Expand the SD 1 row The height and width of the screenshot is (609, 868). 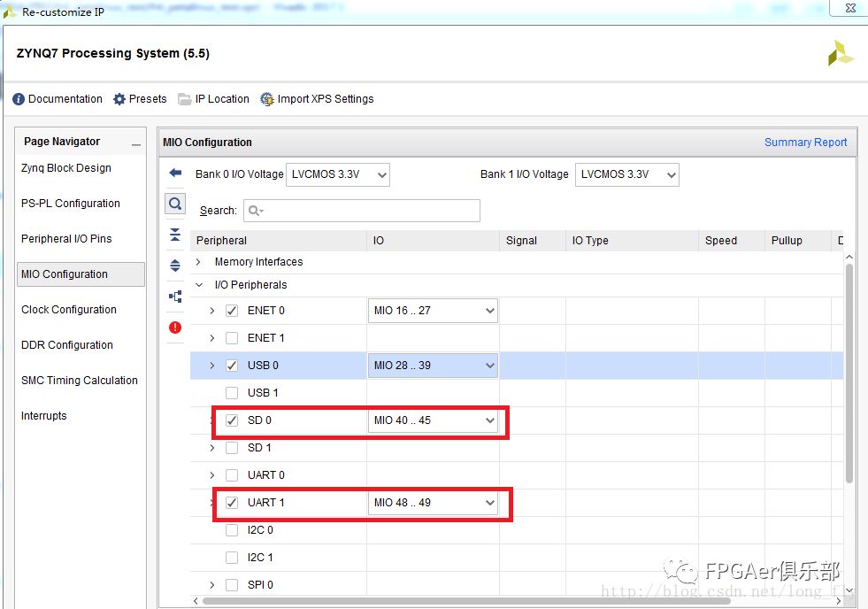tap(212, 447)
